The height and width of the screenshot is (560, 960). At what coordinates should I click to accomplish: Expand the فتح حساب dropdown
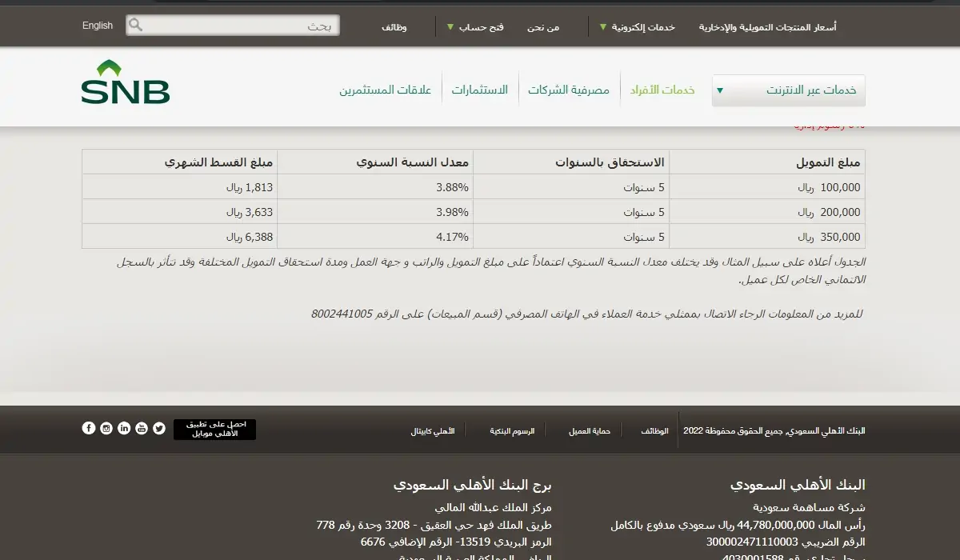[475, 27]
